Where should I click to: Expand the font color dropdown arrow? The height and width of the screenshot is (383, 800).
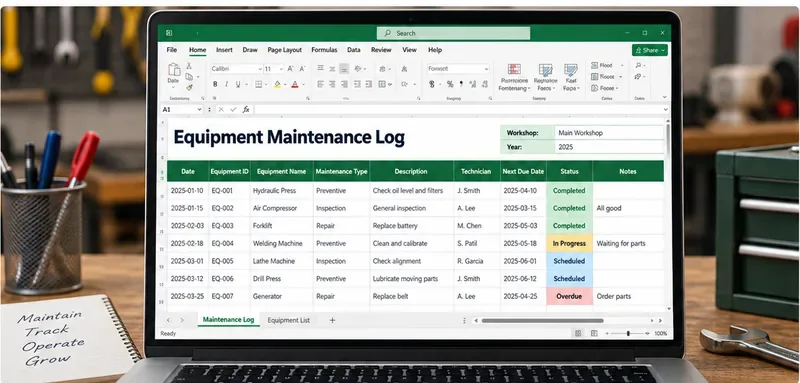(304, 85)
